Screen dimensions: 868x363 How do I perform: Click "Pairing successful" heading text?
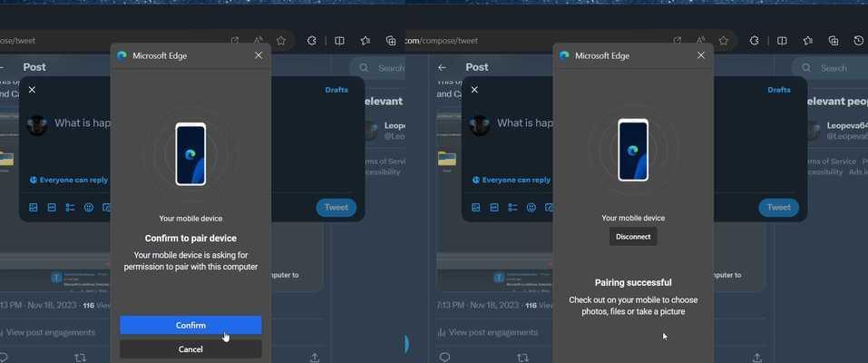[x=633, y=282]
